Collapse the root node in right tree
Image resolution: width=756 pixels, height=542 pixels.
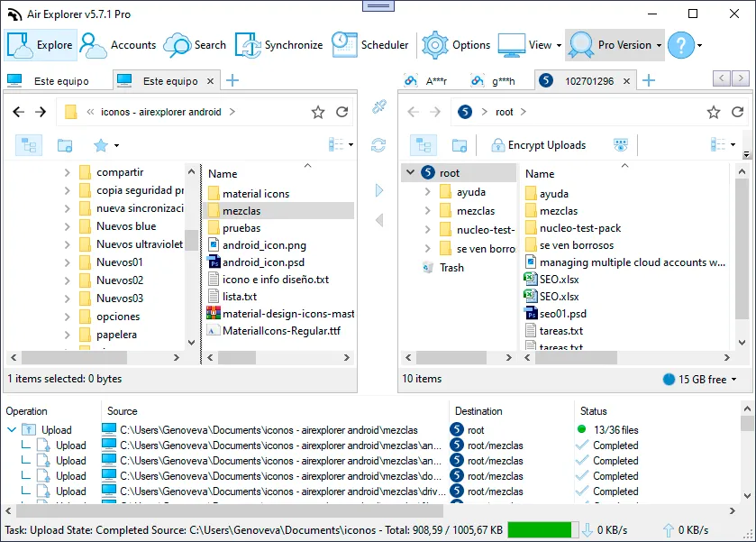[410, 172]
